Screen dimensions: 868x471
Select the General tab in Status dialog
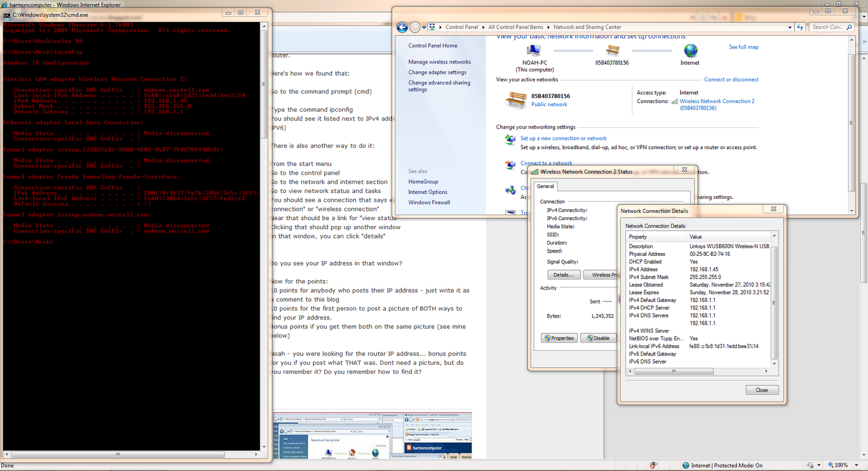tap(545, 186)
